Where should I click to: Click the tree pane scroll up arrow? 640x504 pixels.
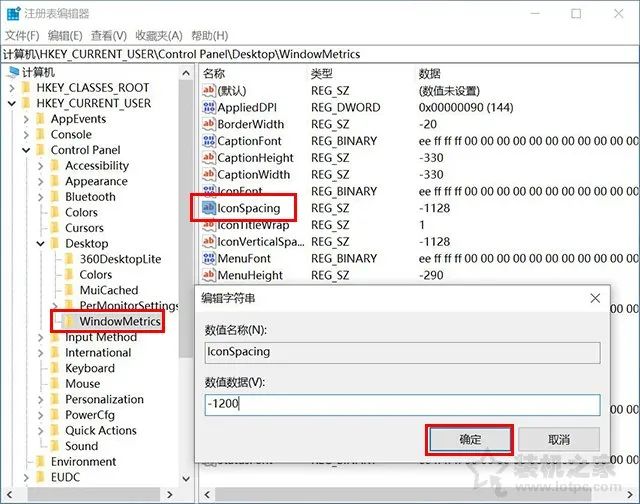(x=186, y=73)
